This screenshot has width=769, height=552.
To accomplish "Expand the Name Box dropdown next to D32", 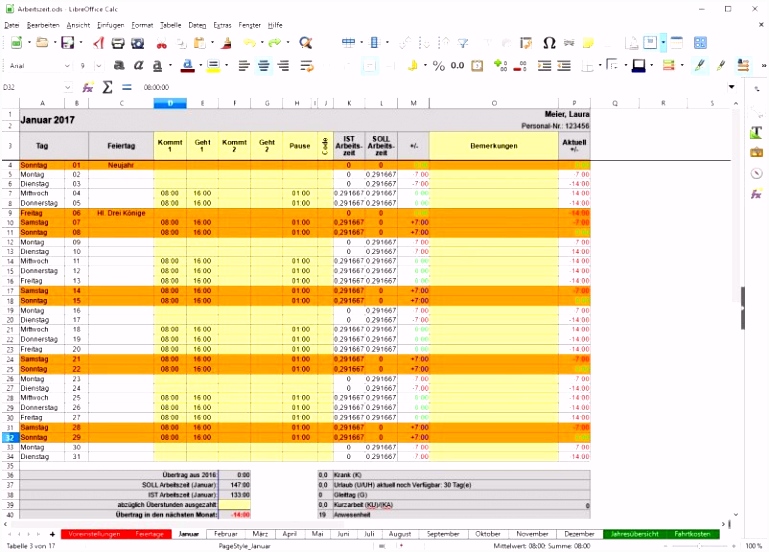I will pos(67,87).
